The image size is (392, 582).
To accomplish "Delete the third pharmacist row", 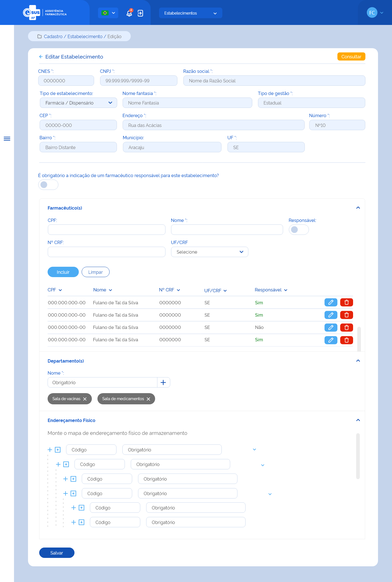I will click(346, 327).
